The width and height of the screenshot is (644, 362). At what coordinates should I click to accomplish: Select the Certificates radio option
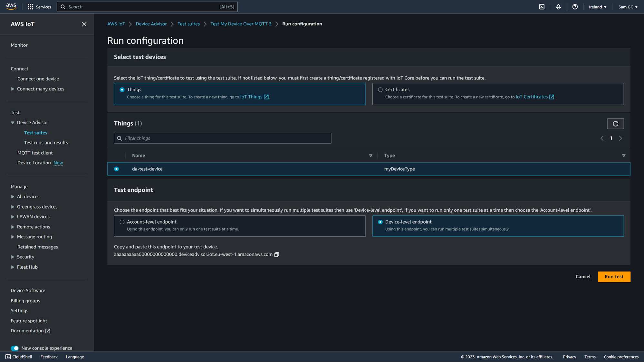point(380,90)
